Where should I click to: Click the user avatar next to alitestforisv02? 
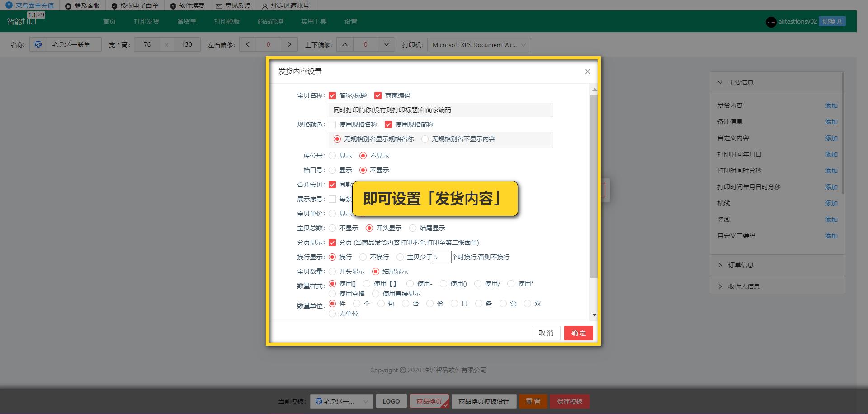[771, 21]
